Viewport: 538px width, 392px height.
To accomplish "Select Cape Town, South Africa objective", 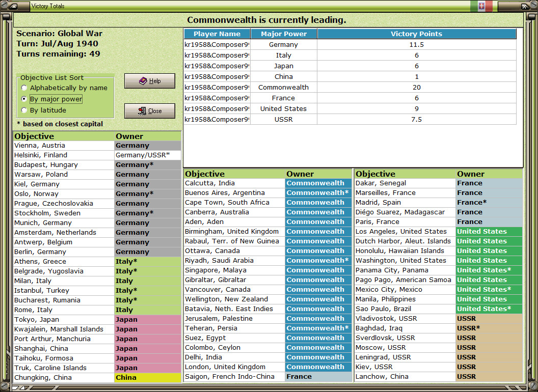I will [x=234, y=202].
